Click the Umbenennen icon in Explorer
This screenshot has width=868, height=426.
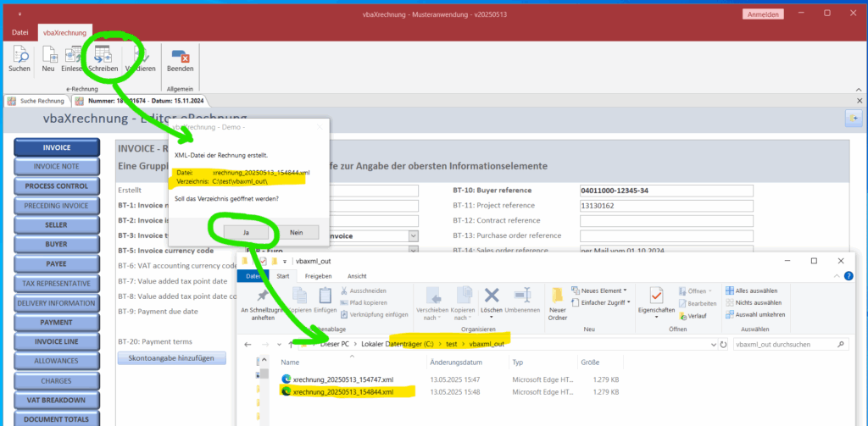(522, 302)
